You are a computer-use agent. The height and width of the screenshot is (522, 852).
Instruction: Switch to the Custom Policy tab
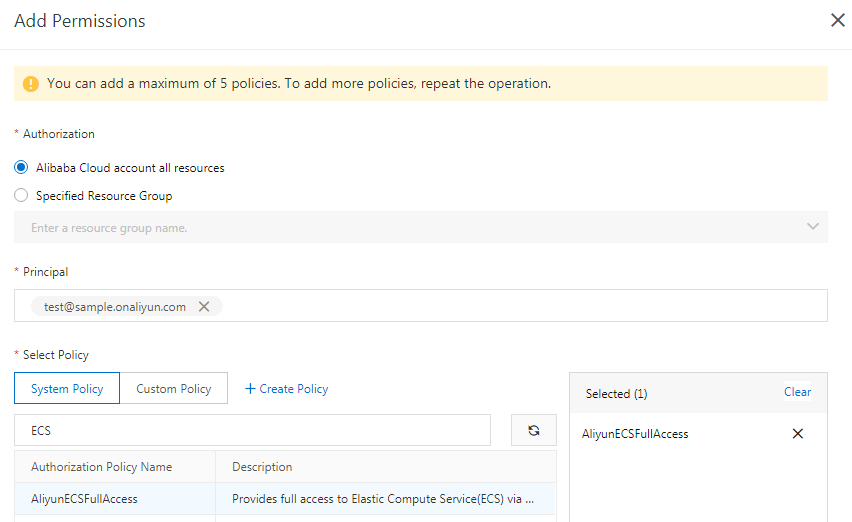(x=173, y=388)
